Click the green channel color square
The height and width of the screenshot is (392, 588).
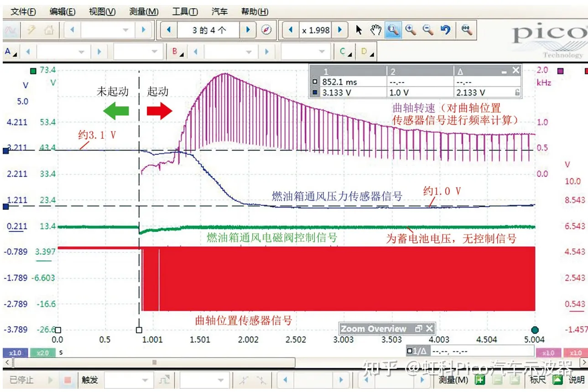tap(32, 71)
